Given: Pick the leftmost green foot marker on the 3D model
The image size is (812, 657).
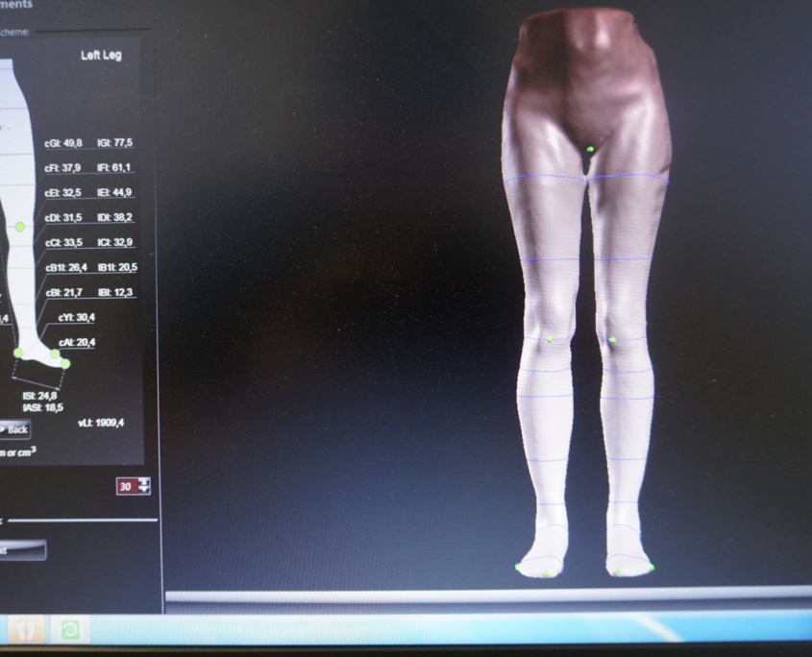Looking at the screenshot, I should click(518, 568).
